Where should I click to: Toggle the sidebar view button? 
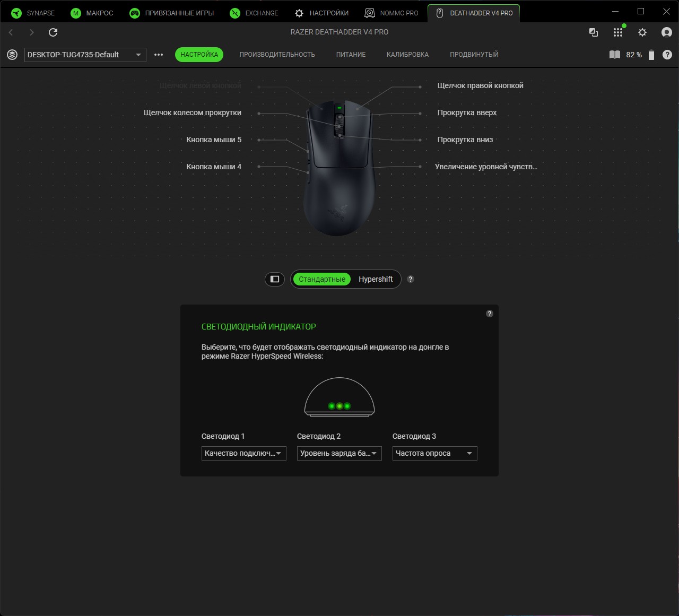(275, 279)
